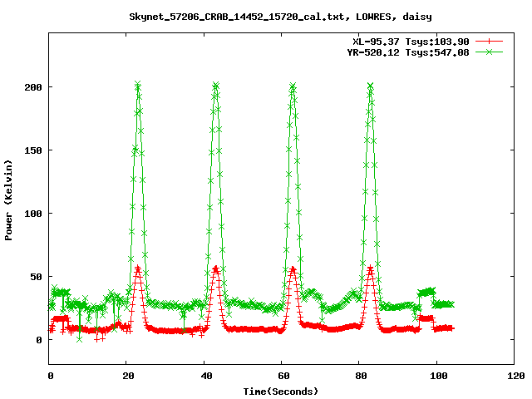
Task: Click the red peak near 43 seconds
Action: 216,268
